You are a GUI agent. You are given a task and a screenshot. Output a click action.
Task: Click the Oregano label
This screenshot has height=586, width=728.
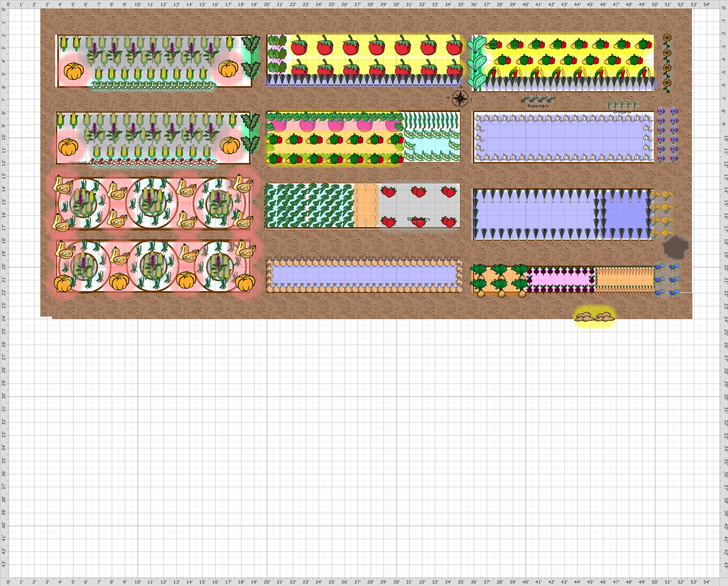(622, 112)
